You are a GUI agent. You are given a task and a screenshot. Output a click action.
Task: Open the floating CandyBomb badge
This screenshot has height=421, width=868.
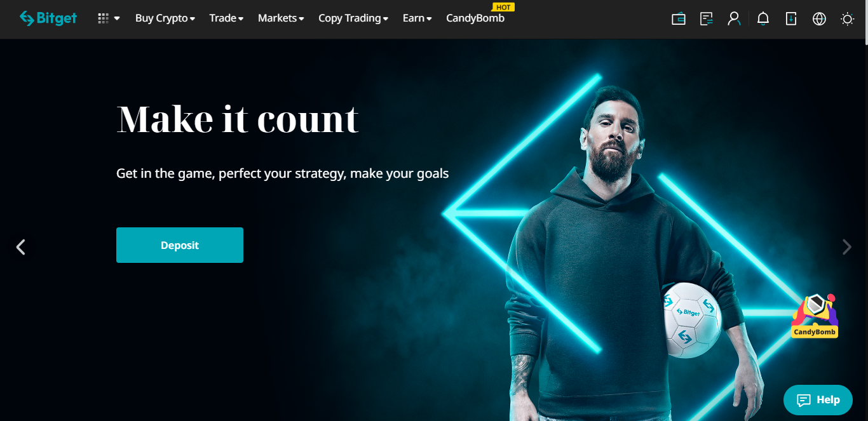(815, 316)
